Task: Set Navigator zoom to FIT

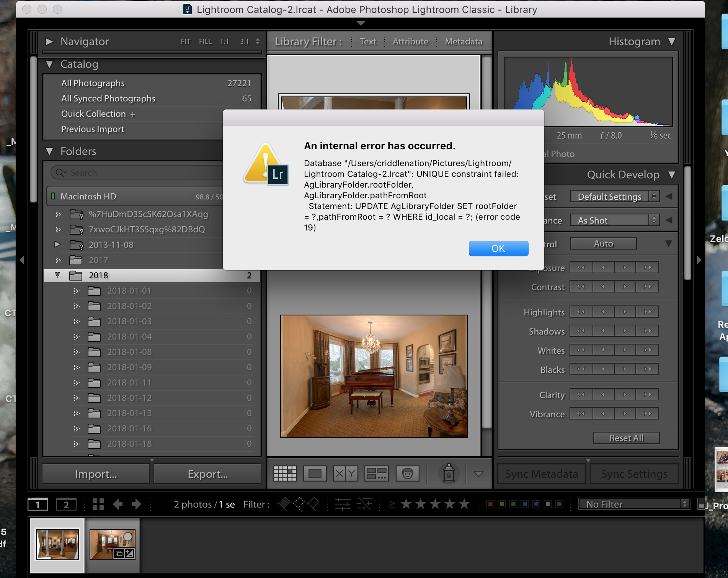Action: pos(186,41)
